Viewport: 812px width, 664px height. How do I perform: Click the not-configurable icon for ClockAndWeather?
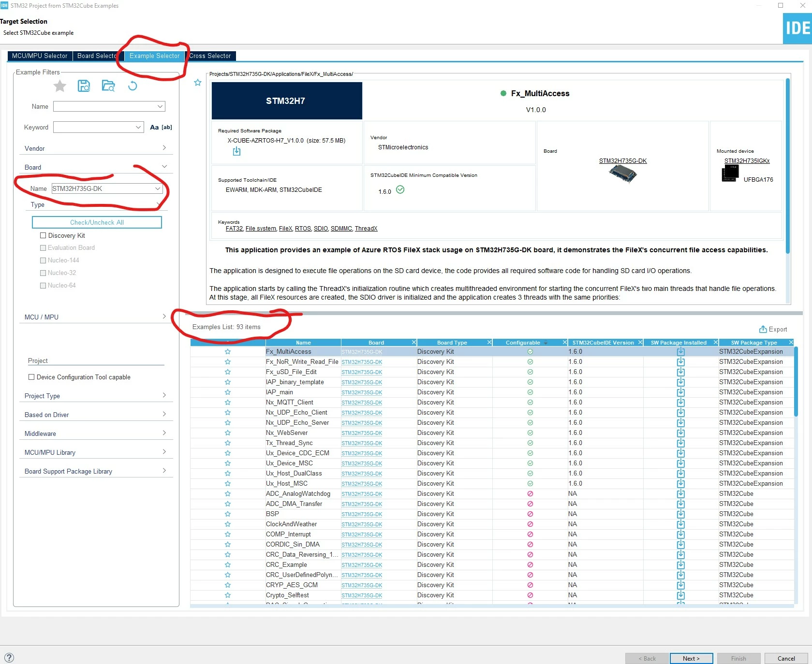point(530,524)
